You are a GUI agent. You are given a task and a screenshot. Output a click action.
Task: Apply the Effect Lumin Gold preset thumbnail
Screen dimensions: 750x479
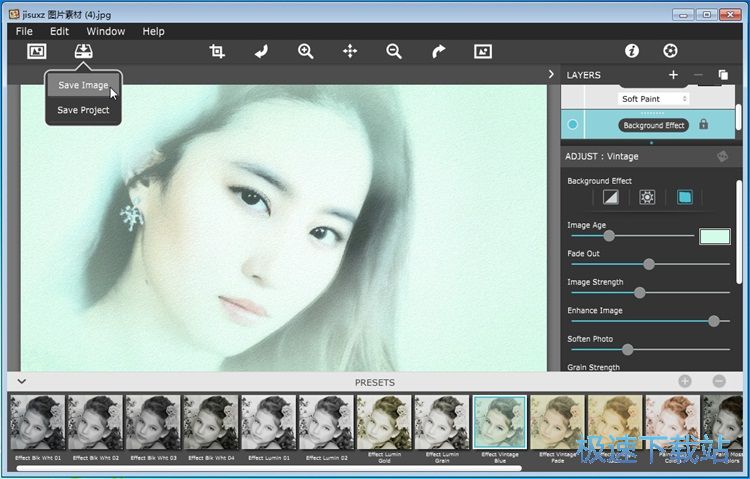coord(384,422)
